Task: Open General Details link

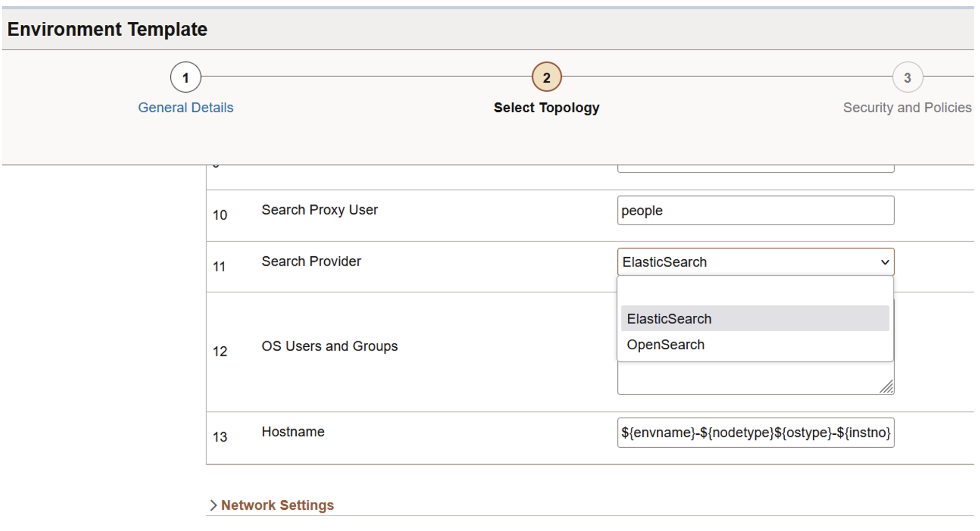Action: click(185, 108)
